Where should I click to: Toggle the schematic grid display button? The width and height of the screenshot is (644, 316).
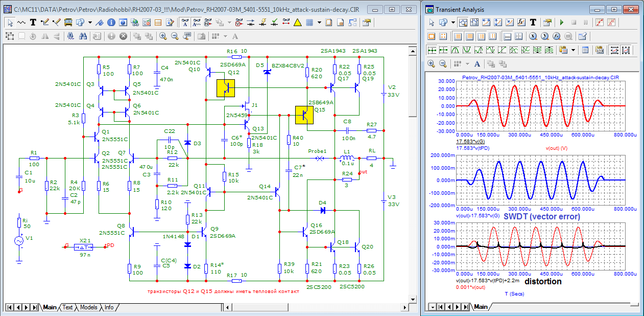[309, 22]
